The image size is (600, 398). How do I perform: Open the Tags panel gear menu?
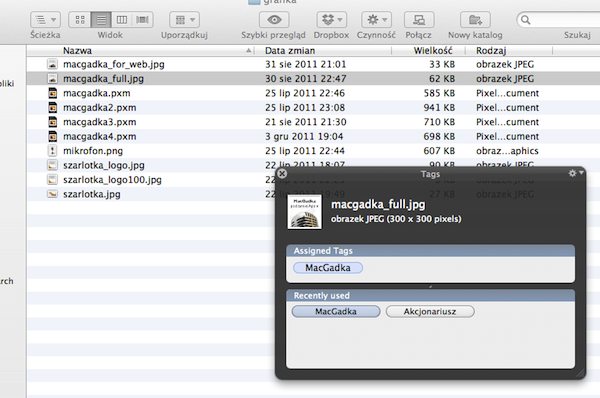click(x=575, y=173)
